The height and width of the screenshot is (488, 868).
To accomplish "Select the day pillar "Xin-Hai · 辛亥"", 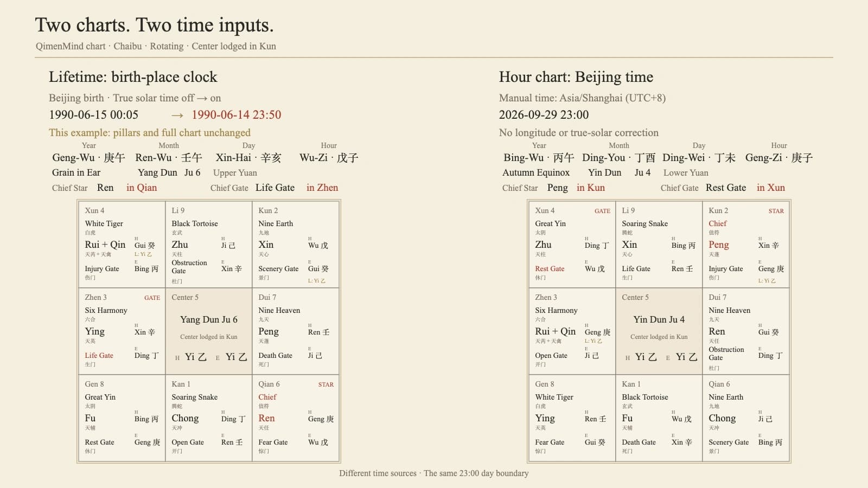I will point(248,158).
